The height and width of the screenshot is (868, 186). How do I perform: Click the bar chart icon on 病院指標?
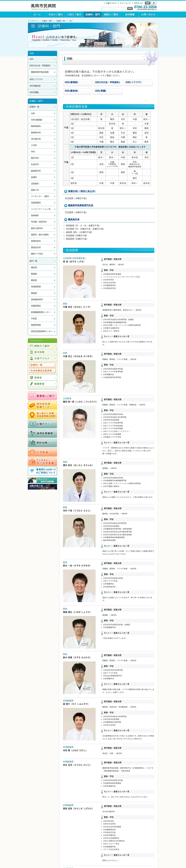[32, 443]
